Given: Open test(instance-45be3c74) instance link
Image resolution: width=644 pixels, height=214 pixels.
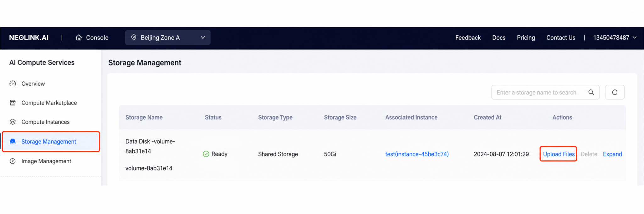Looking at the screenshot, I should coord(417,154).
